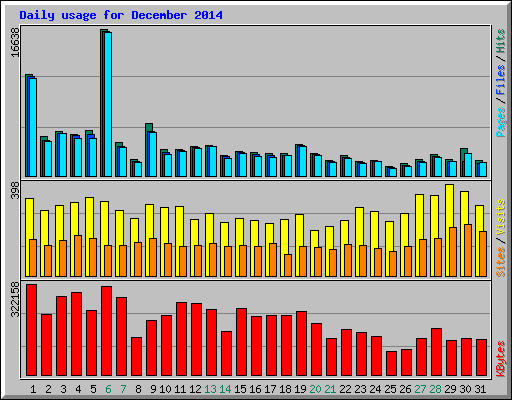The height and width of the screenshot is (400, 512).
Task: Click day label 24 on the x-axis
Action: click(375, 389)
